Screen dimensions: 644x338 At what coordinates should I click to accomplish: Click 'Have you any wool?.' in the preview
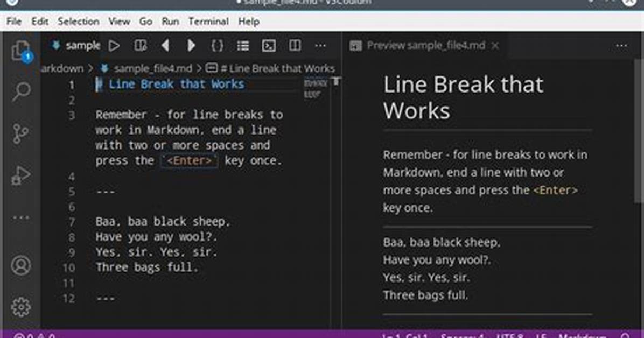coord(437,260)
